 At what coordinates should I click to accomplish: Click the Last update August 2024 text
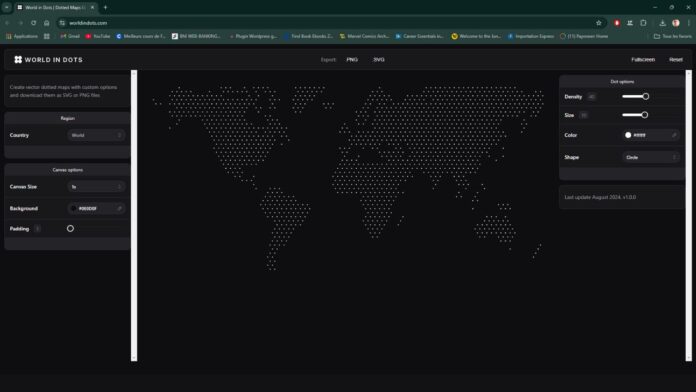(600, 197)
